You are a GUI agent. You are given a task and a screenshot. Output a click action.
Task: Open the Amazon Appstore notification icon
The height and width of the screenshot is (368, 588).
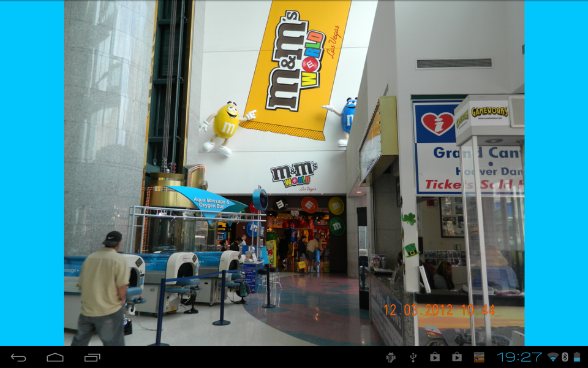click(479, 357)
